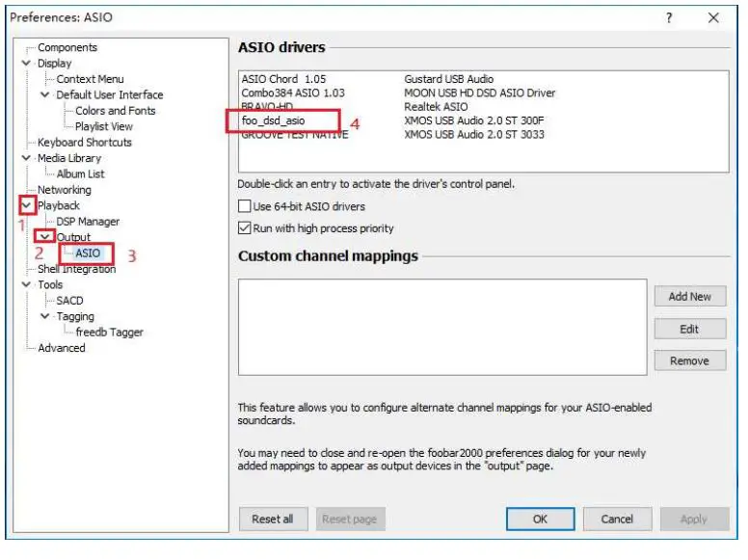The width and height of the screenshot is (748, 560).
Task: Click inside Custom channel mappings list
Action: 442,327
